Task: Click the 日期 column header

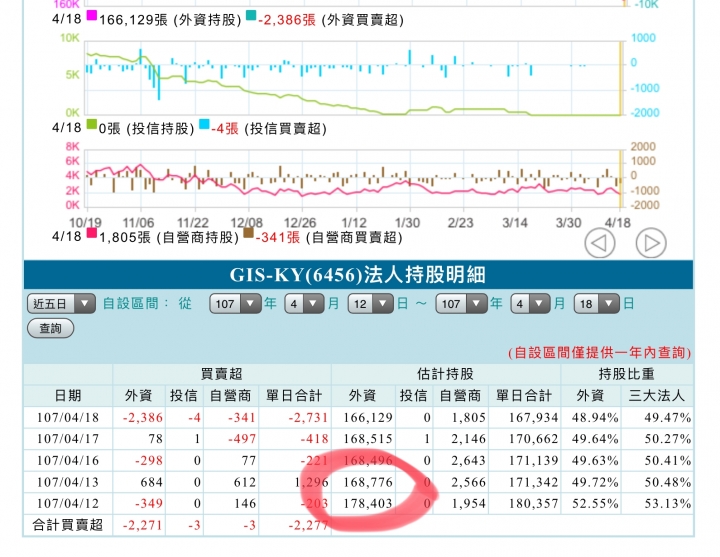Action: [x=68, y=395]
